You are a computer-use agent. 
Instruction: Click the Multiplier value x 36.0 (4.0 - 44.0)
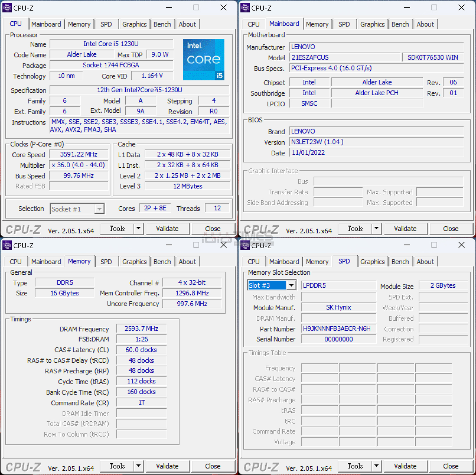tap(79, 165)
